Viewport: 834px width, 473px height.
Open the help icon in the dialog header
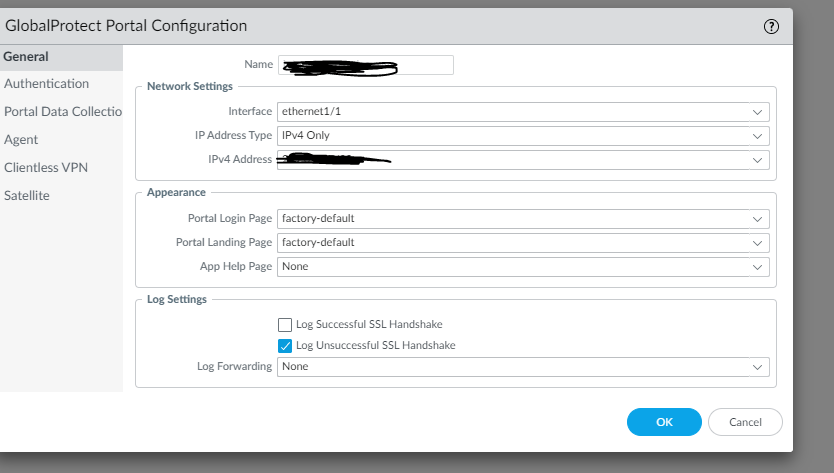click(x=771, y=26)
